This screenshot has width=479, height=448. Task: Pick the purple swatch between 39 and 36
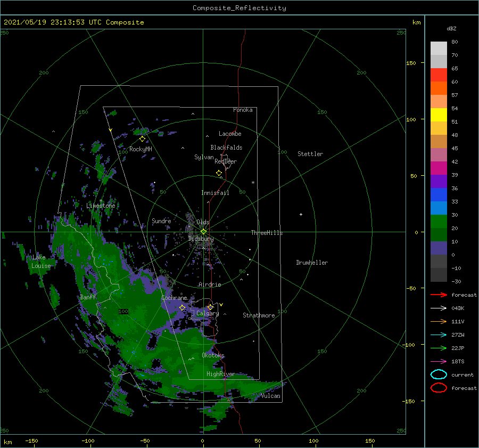(439, 181)
